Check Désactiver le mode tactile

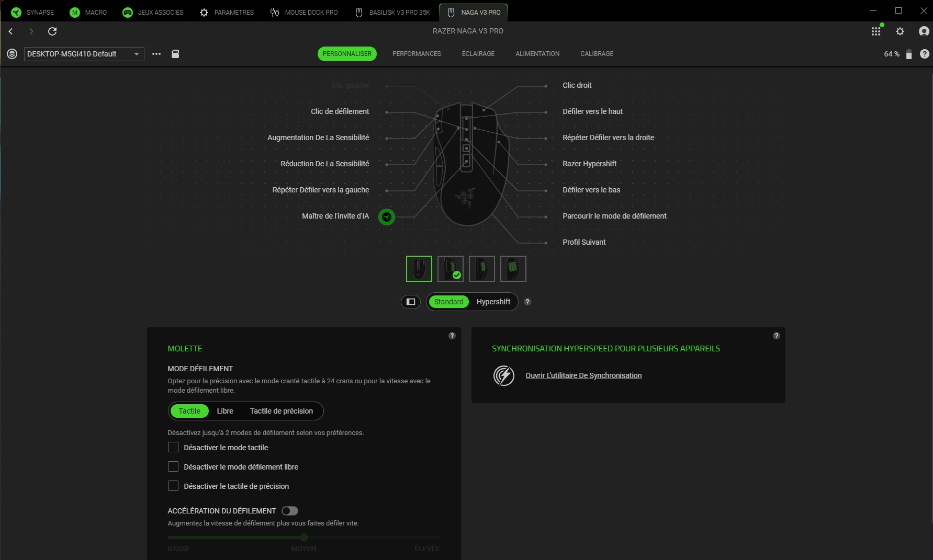[173, 447]
